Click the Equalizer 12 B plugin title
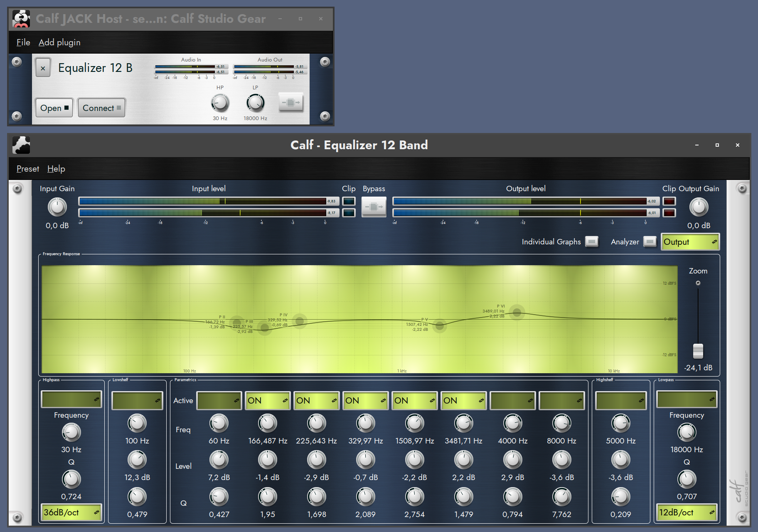The height and width of the screenshot is (532, 758). pyautogui.click(x=95, y=68)
